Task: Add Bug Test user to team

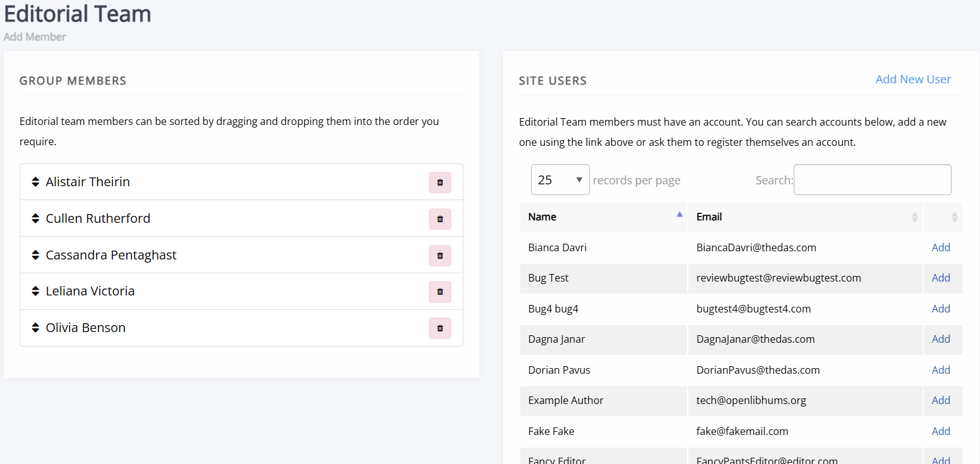Action: pyautogui.click(x=941, y=278)
